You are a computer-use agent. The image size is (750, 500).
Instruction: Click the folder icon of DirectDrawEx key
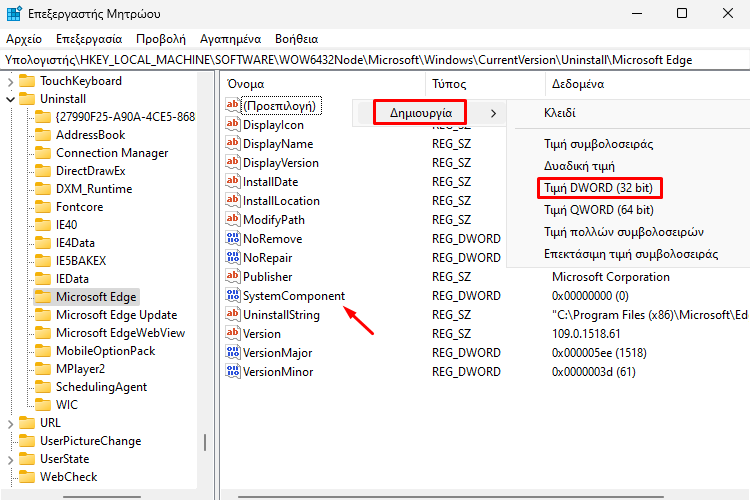pos(43,171)
